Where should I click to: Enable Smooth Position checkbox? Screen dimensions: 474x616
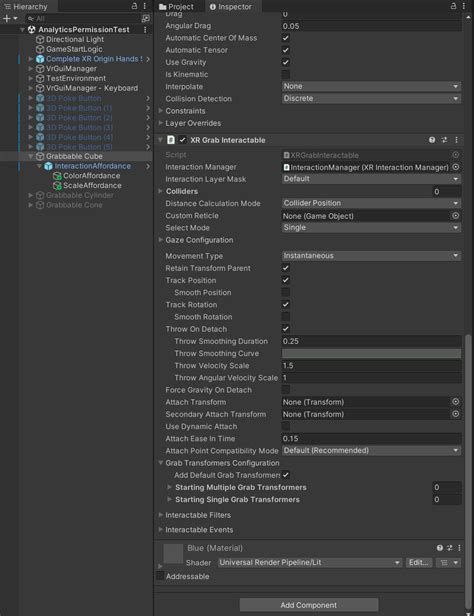click(285, 292)
